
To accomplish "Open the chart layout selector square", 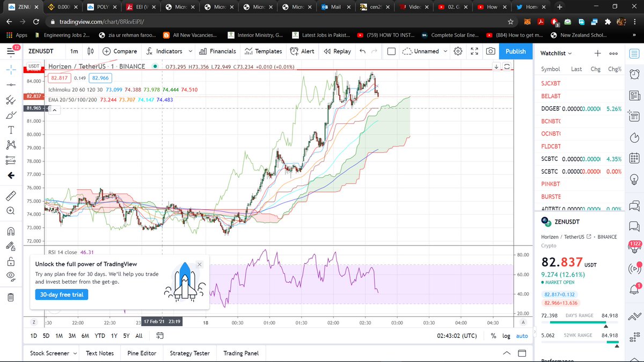I will (x=391, y=51).
